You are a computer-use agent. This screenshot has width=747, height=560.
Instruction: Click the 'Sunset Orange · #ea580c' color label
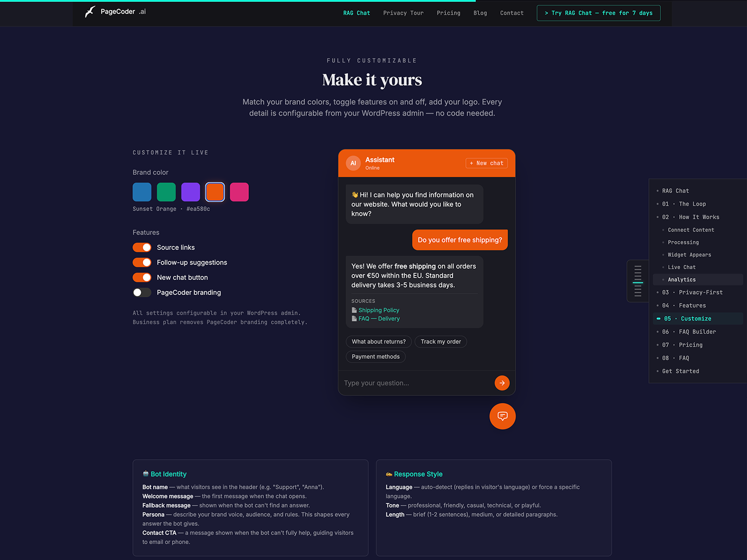[171, 209]
